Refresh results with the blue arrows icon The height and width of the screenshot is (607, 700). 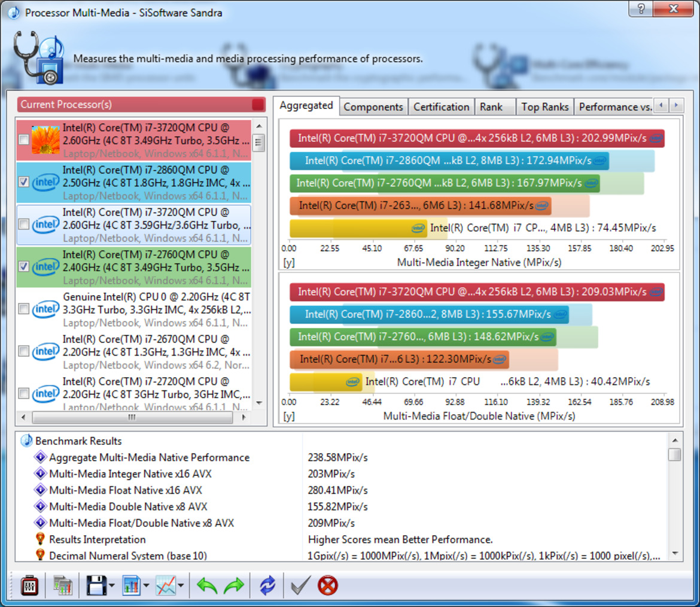[x=267, y=585]
